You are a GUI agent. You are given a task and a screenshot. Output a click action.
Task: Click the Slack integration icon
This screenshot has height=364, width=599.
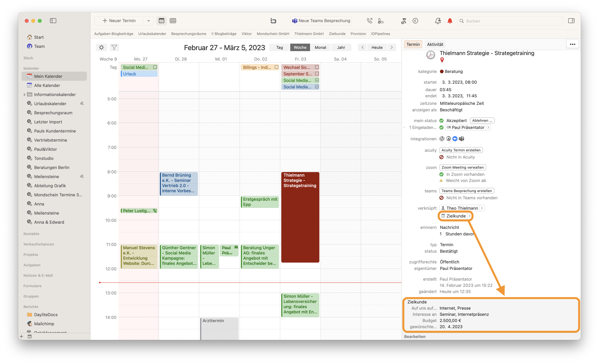point(442,139)
